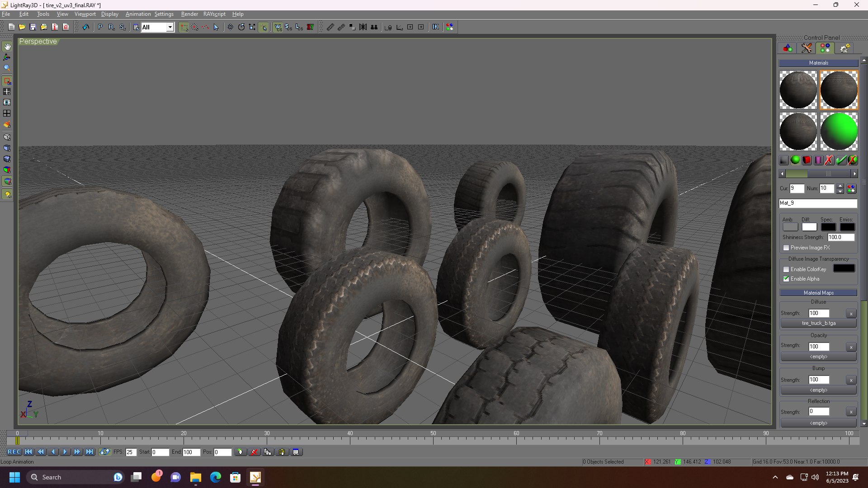Screen dimensions: 868x488
Task: Click the material list scroll left arrow
Action: coord(783,174)
